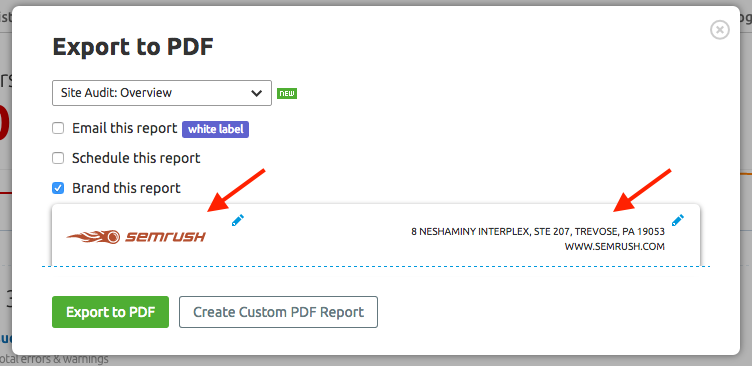The image size is (752, 366).
Task: Click the WWW.SEMRUSH.COM website text
Action: [x=615, y=247]
